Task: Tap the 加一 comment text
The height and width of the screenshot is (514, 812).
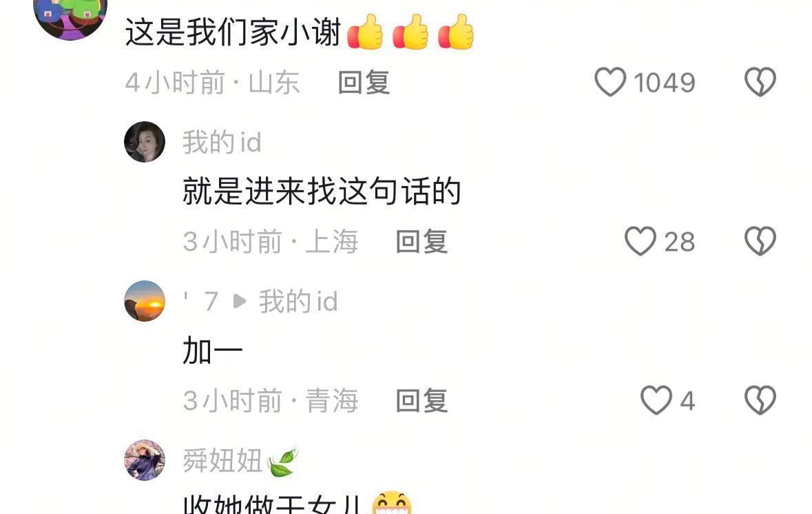Action: pos(213,350)
